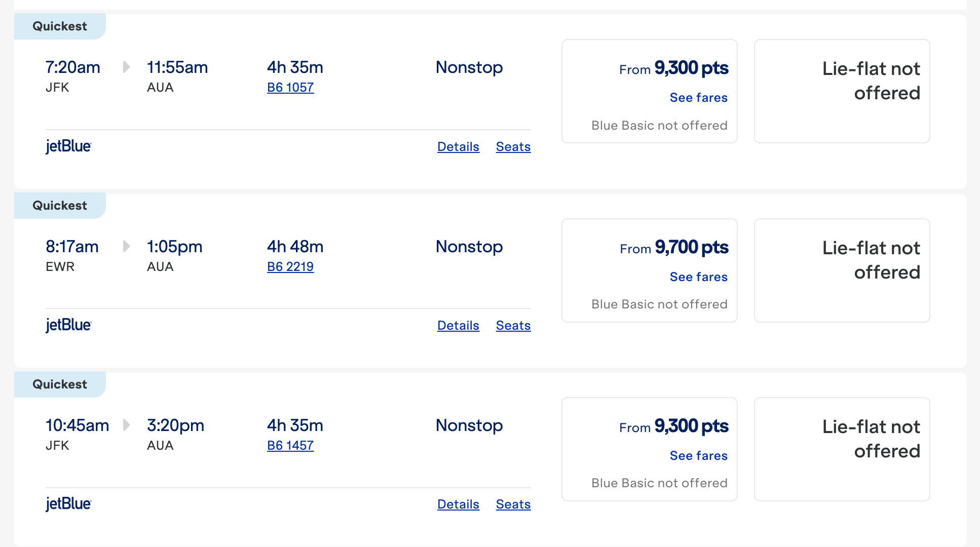Screen dimensions: 980x547
Task: See fares for the 9,300 pts 7:20am flight
Action: pyautogui.click(x=698, y=98)
